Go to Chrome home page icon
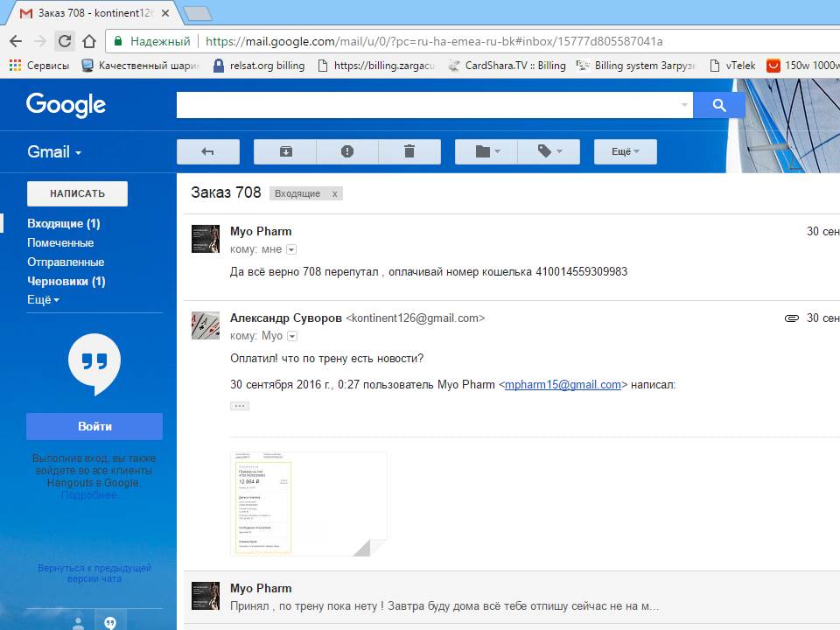The width and height of the screenshot is (840, 630). pyautogui.click(x=89, y=41)
